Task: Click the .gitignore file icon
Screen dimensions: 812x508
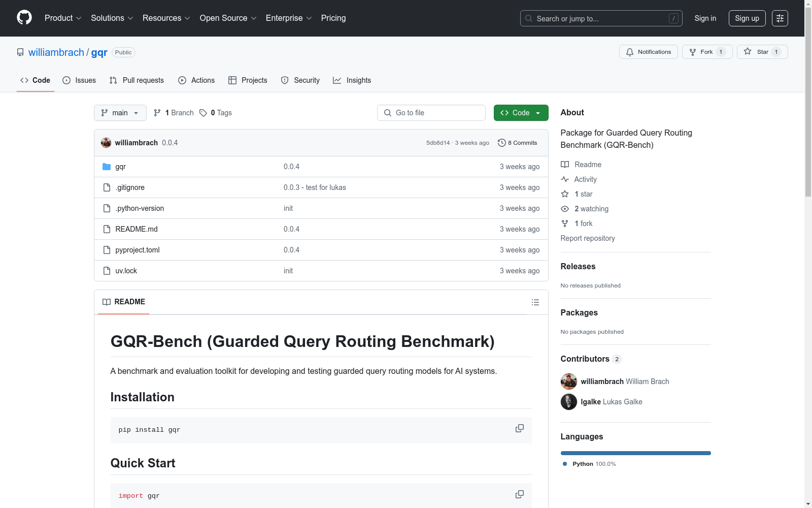Action: tap(107, 187)
